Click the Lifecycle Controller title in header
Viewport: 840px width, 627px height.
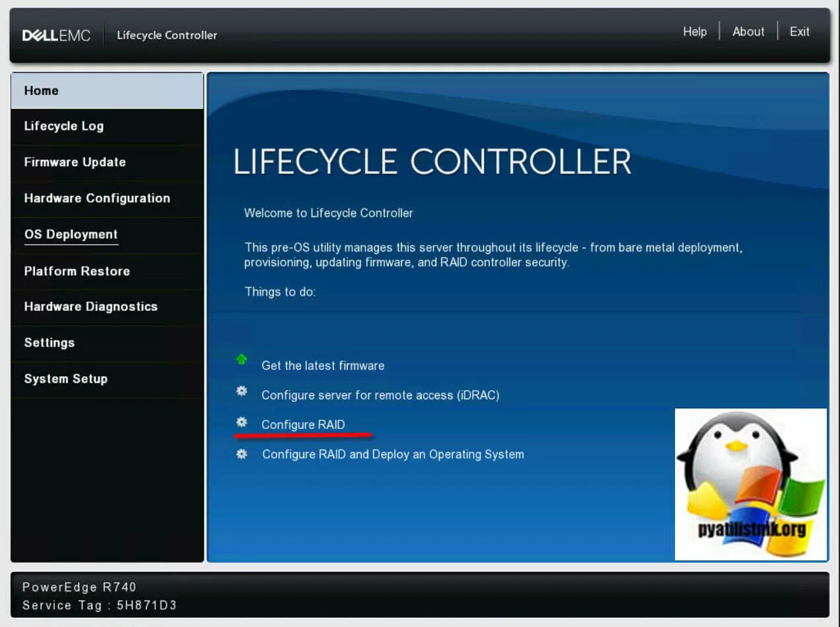(x=167, y=36)
